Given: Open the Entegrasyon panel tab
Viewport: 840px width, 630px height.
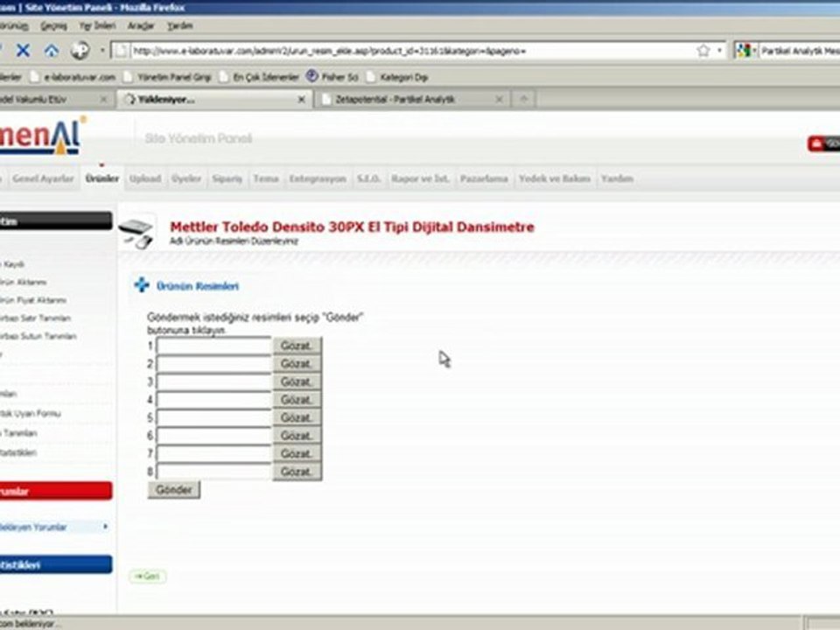Looking at the screenshot, I should click(x=318, y=178).
